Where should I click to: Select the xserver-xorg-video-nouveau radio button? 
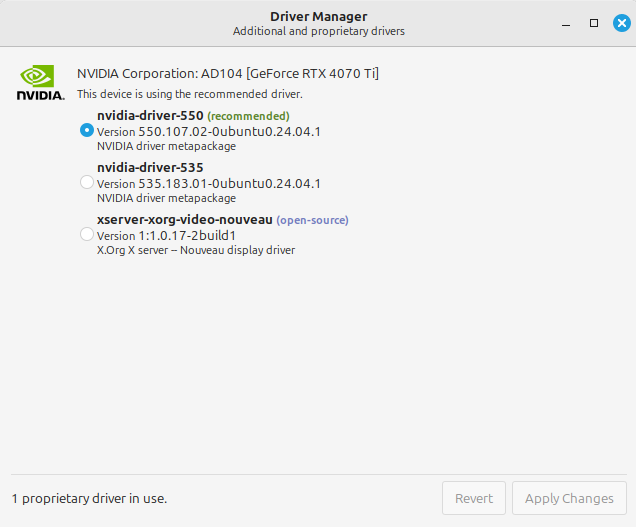click(87, 234)
